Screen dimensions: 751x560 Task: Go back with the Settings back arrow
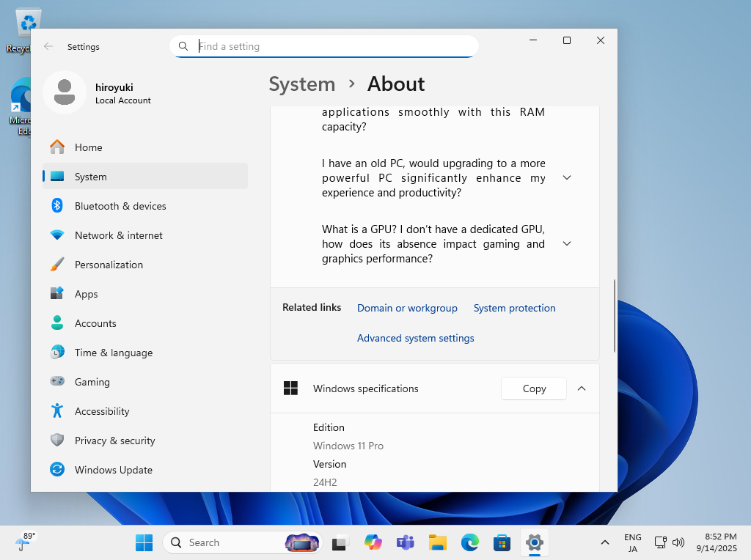pyautogui.click(x=48, y=46)
